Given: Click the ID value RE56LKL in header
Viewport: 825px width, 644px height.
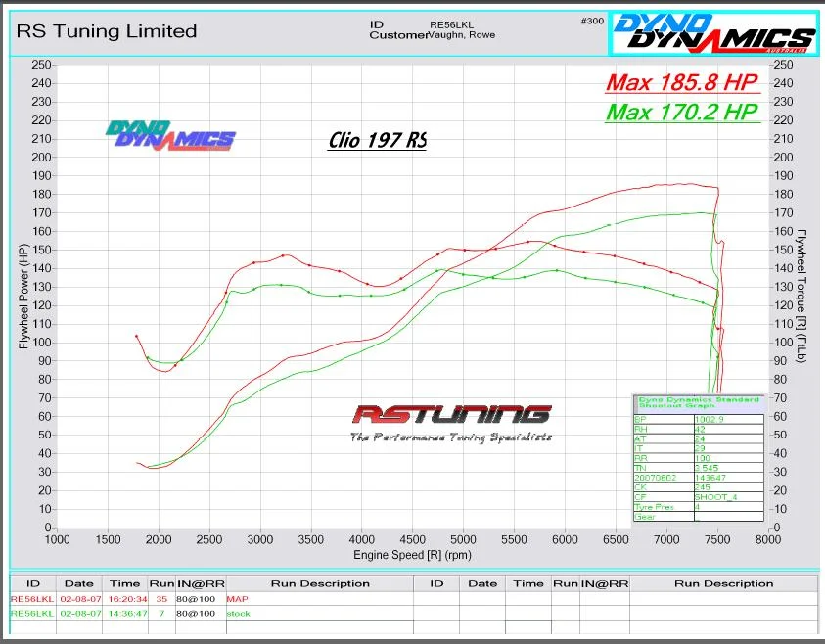Looking at the screenshot, I should pyautogui.click(x=451, y=24).
